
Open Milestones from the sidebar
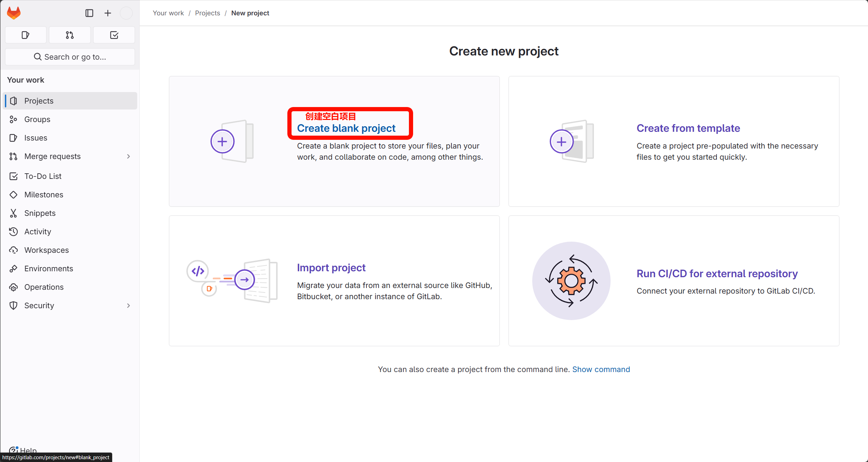pyautogui.click(x=70, y=195)
